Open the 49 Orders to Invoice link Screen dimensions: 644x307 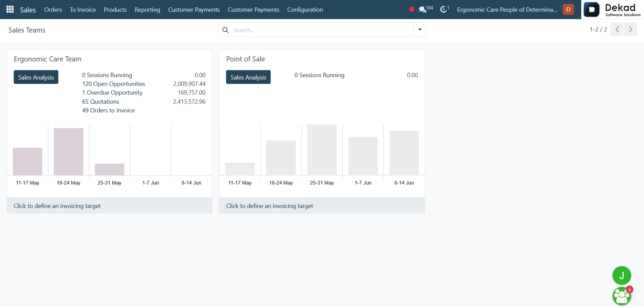pyautogui.click(x=108, y=110)
